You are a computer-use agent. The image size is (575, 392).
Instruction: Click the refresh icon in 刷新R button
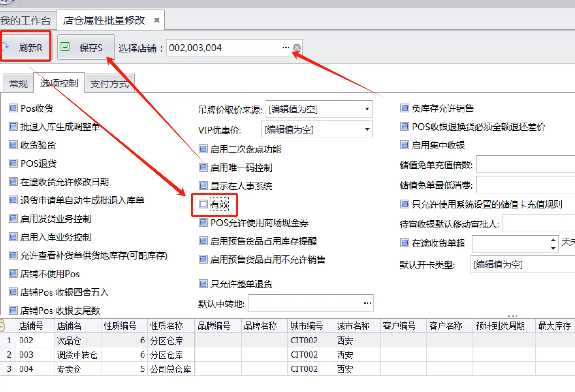tap(6, 46)
